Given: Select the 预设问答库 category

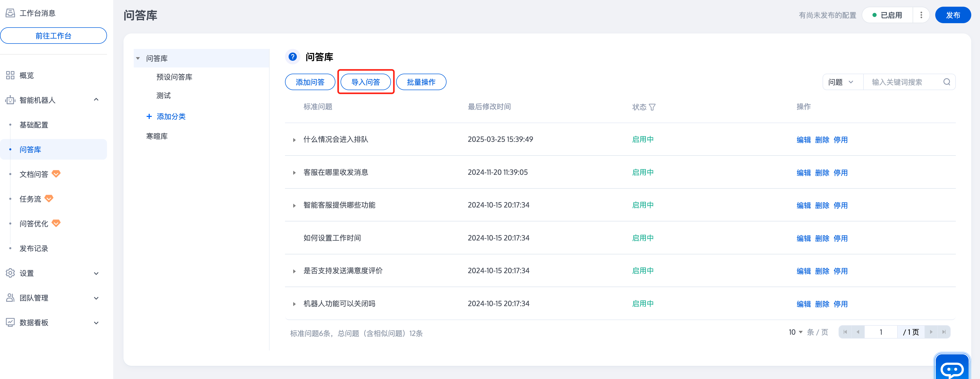Looking at the screenshot, I should coord(174,77).
